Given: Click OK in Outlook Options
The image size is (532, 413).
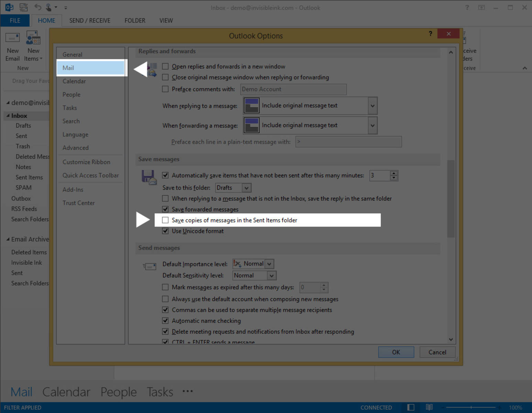Looking at the screenshot, I should [396, 352].
